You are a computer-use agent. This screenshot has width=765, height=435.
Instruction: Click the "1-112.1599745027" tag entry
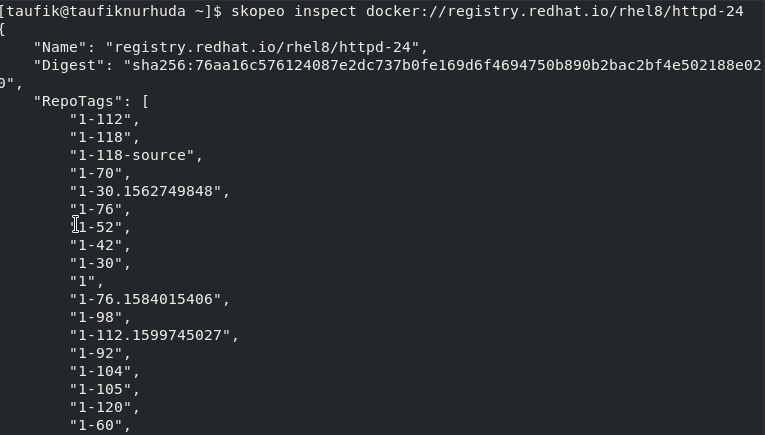click(x=150, y=336)
